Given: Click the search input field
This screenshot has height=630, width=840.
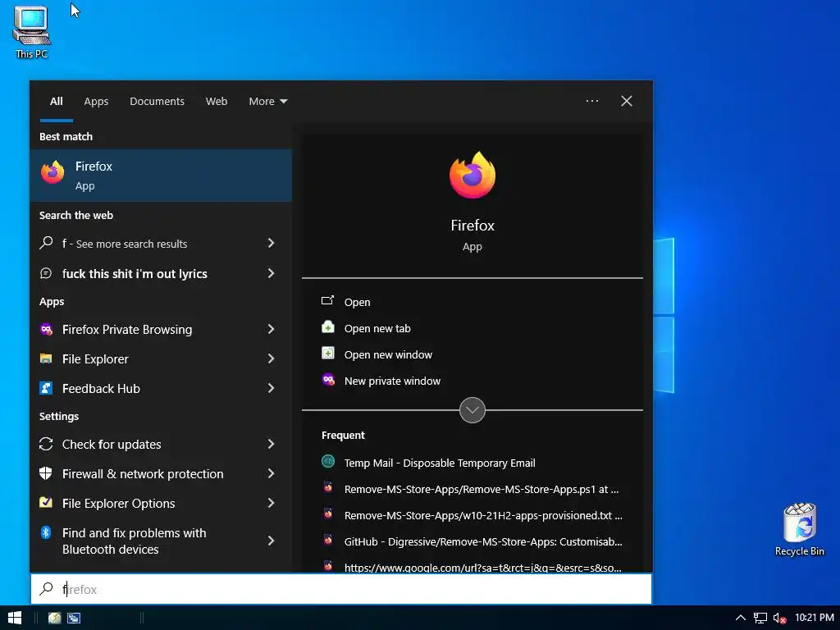Looking at the screenshot, I should click(x=341, y=589).
